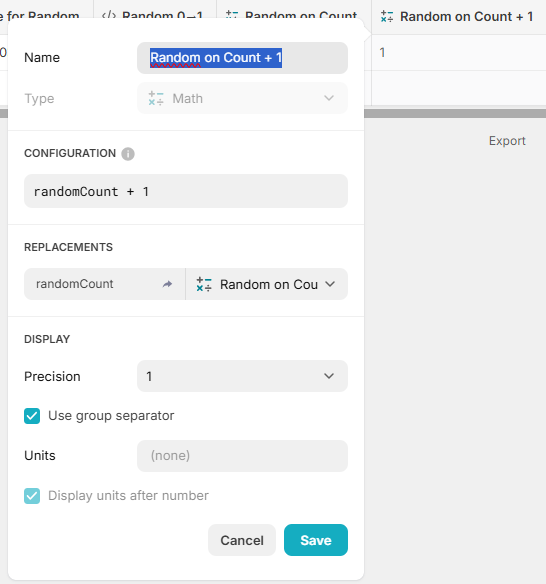
Task: Click the Random on Count column header
Action: 294,9
